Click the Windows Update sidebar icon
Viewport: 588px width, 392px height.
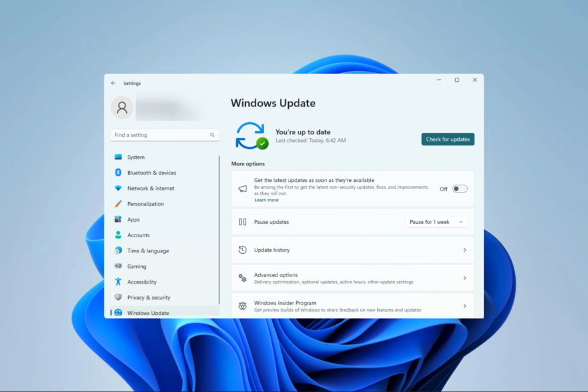coord(118,313)
